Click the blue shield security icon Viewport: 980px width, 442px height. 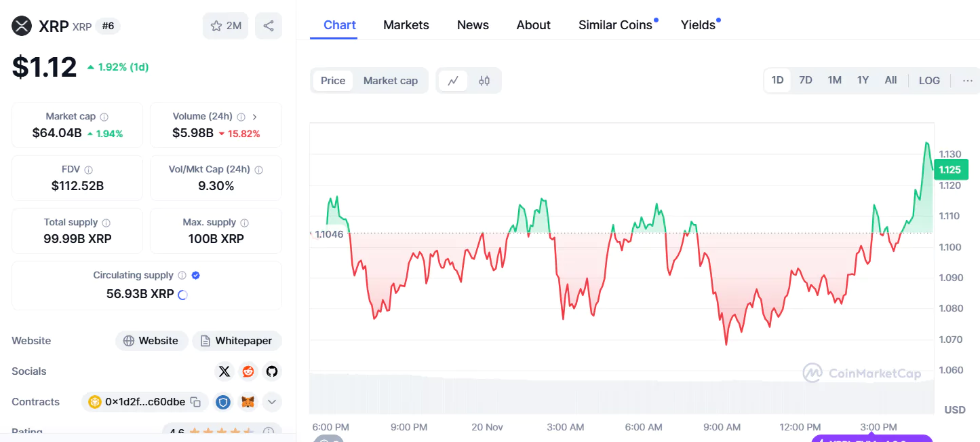click(223, 402)
